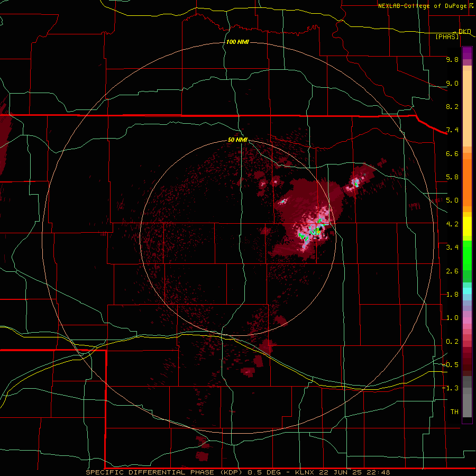
Task: Click the -1.3 legend value
Action: (450, 388)
